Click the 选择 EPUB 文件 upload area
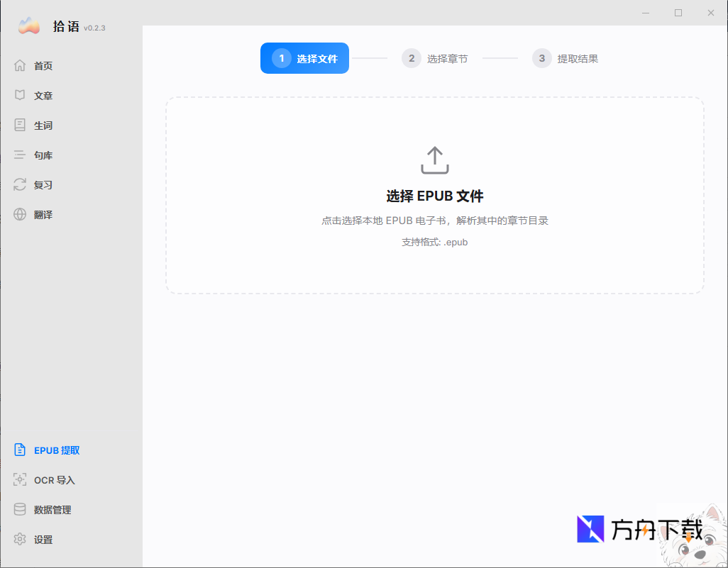Image resolution: width=728 pixels, height=568 pixels. click(x=434, y=195)
